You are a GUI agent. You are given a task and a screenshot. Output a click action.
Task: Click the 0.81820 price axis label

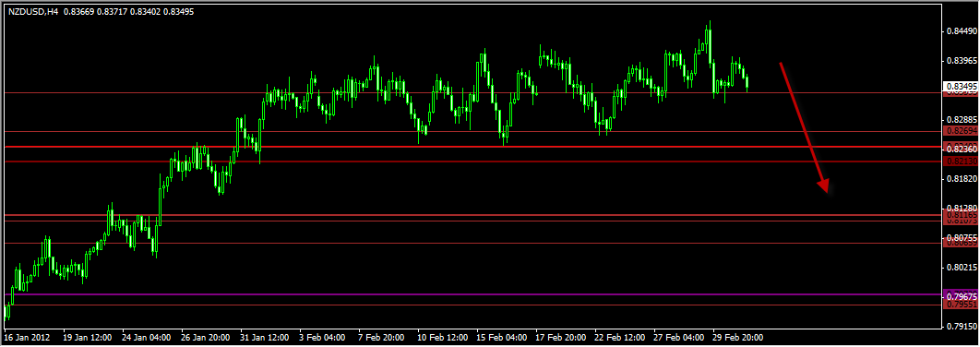point(961,179)
